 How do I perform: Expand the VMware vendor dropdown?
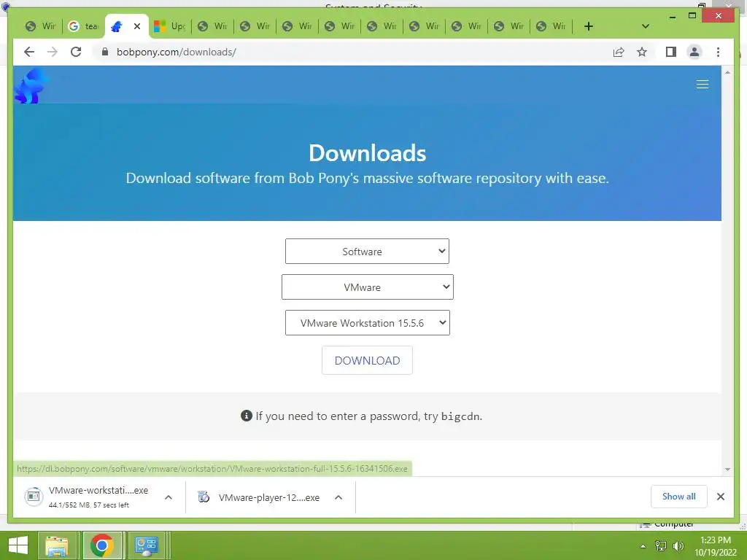368,287
